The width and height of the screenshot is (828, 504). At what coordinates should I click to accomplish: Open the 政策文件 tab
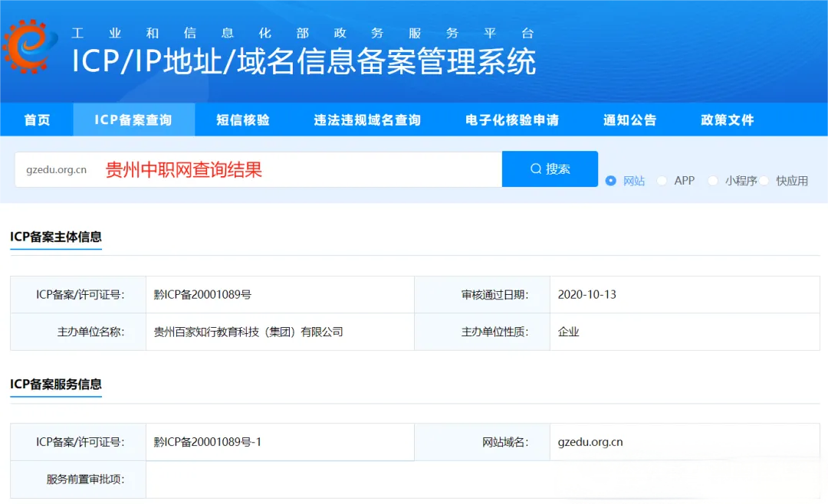(727, 119)
